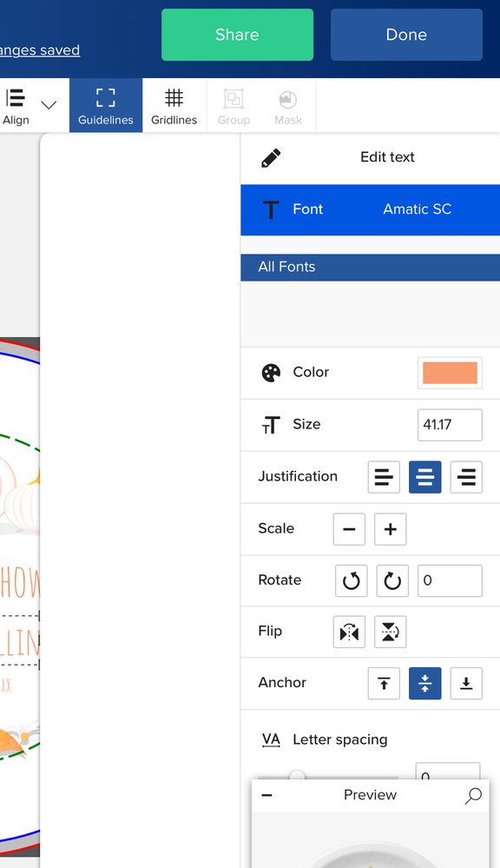
Task: Click the Edit text pencil icon
Action: coord(271,158)
